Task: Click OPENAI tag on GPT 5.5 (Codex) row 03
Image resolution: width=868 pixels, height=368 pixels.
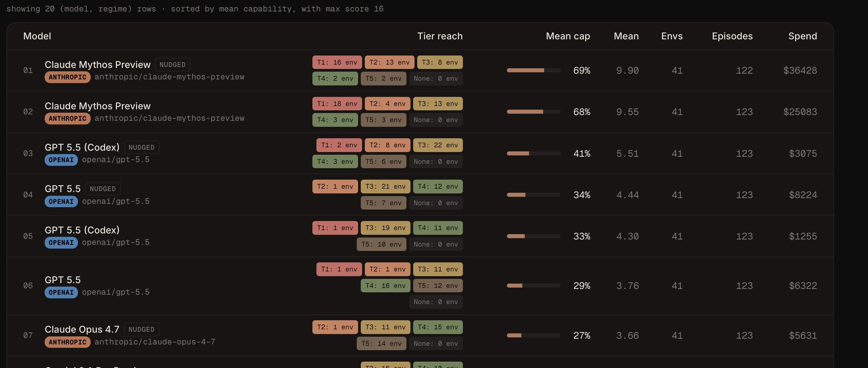Action: pyautogui.click(x=61, y=160)
